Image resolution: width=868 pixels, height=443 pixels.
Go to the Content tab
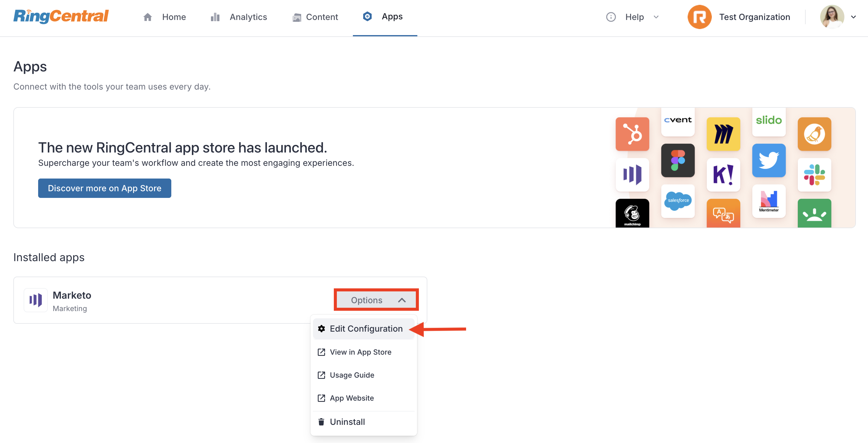(315, 17)
